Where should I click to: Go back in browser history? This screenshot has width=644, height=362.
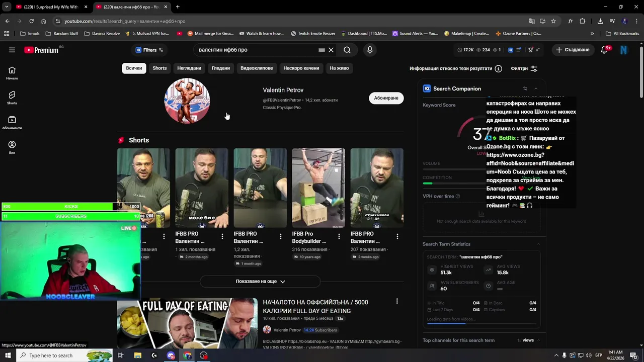coord(7,21)
